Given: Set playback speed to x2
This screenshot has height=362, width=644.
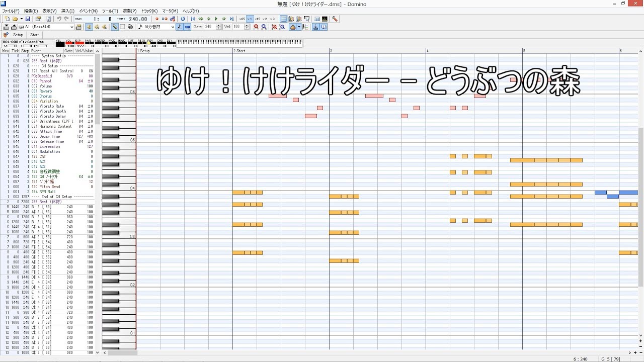Looking at the screenshot, I should [265, 19].
